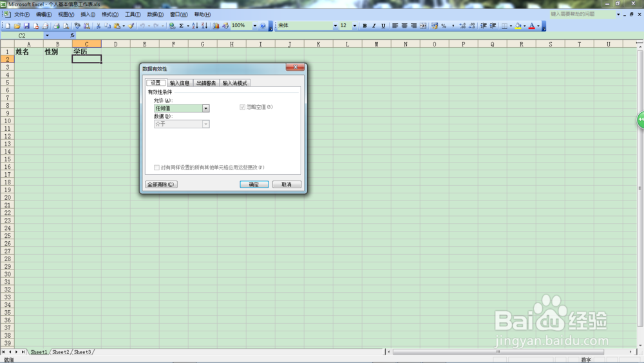Toggle Bold formatting
Viewport: 644px width, 363px height.
(365, 26)
